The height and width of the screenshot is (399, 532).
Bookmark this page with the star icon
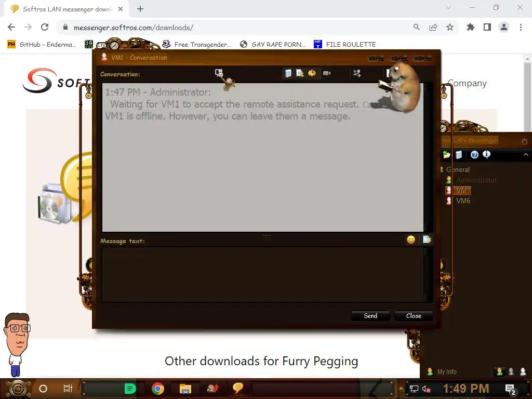(x=450, y=27)
